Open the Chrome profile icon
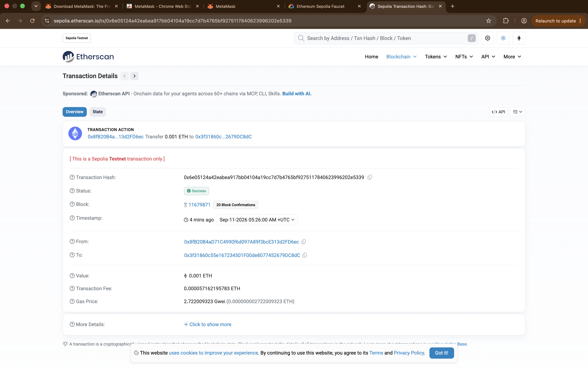 pyautogui.click(x=524, y=21)
